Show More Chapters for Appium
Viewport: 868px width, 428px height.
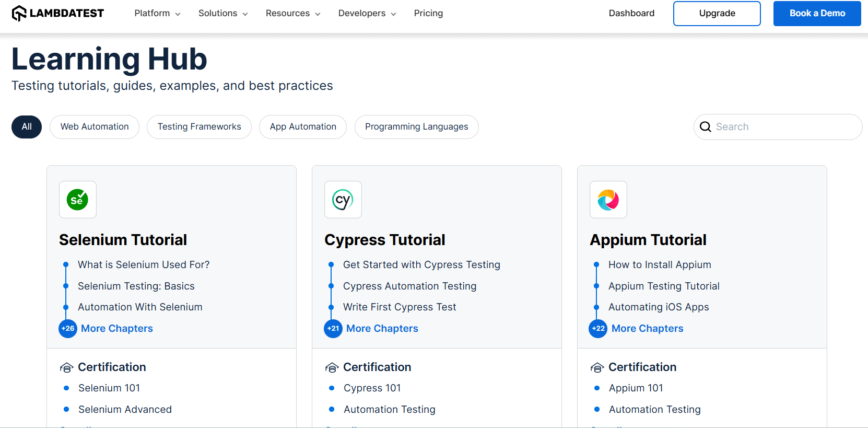[648, 329]
